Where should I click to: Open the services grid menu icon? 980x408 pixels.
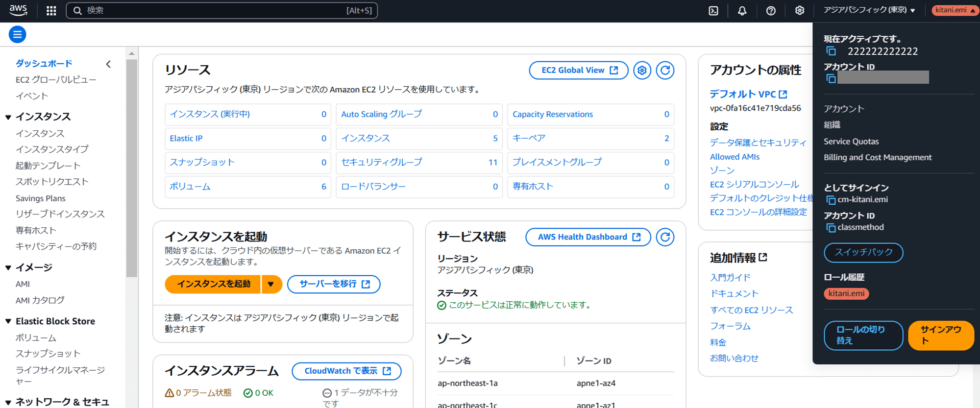51,10
